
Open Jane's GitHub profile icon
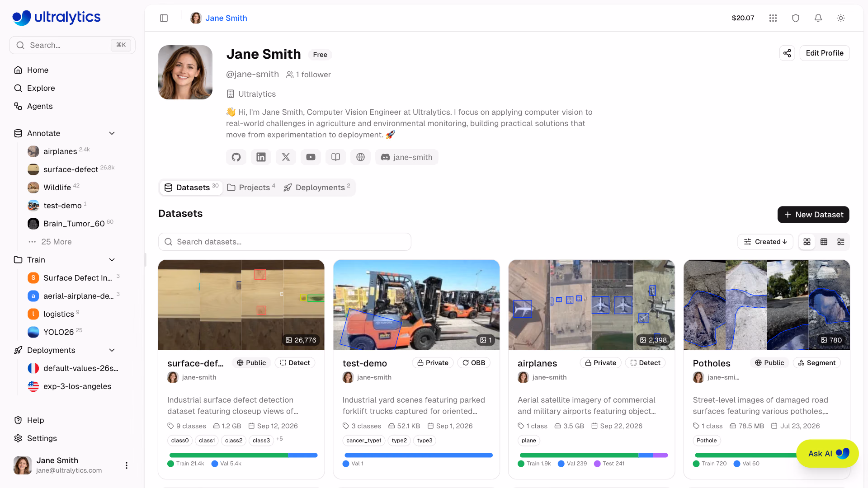coord(236,157)
